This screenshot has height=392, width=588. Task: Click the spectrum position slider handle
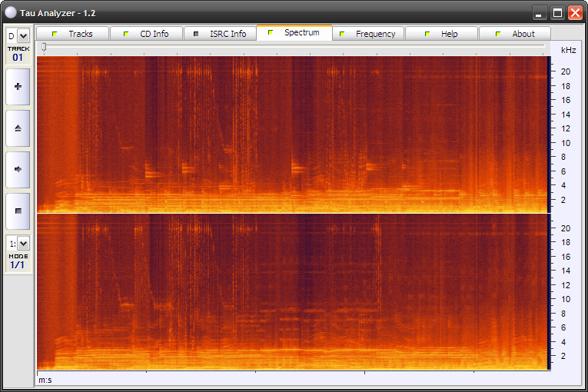click(x=44, y=48)
